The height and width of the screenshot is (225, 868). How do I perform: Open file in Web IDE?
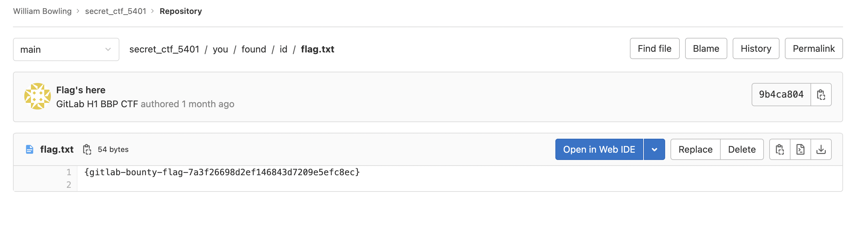[599, 149]
